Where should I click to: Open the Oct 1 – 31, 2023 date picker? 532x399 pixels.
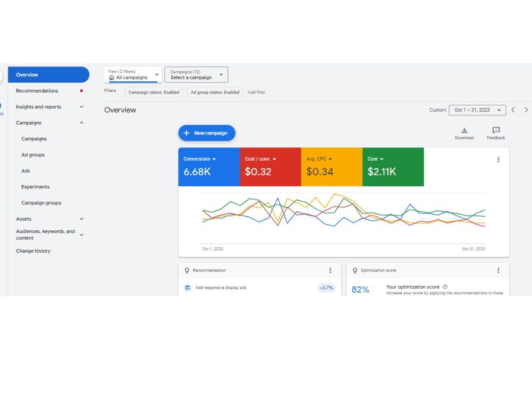point(477,110)
